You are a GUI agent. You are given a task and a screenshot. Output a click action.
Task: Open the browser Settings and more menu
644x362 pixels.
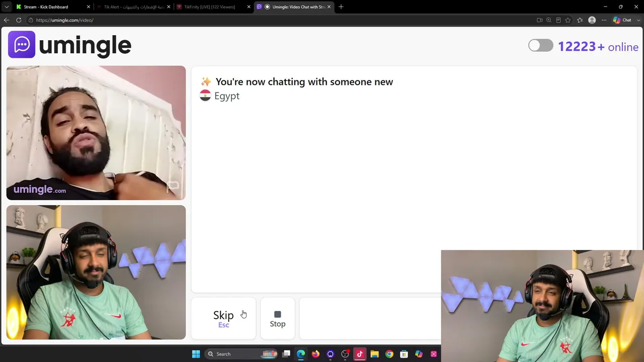604,20
